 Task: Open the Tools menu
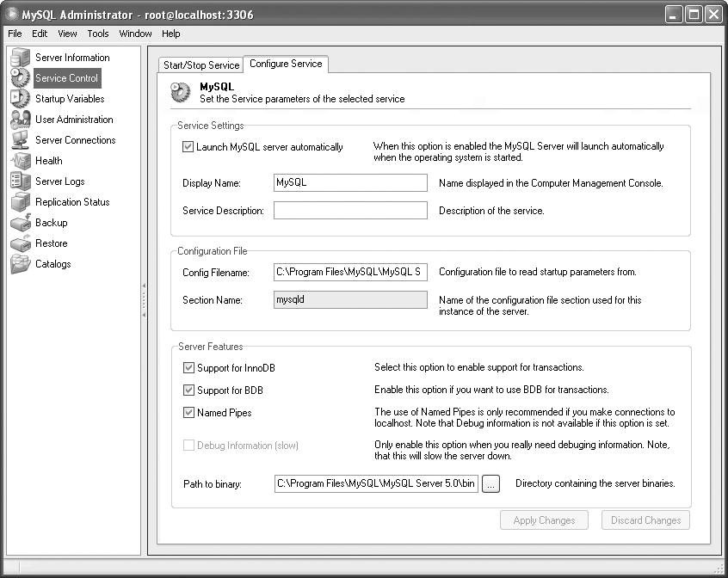pyautogui.click(x=98, y=34)
